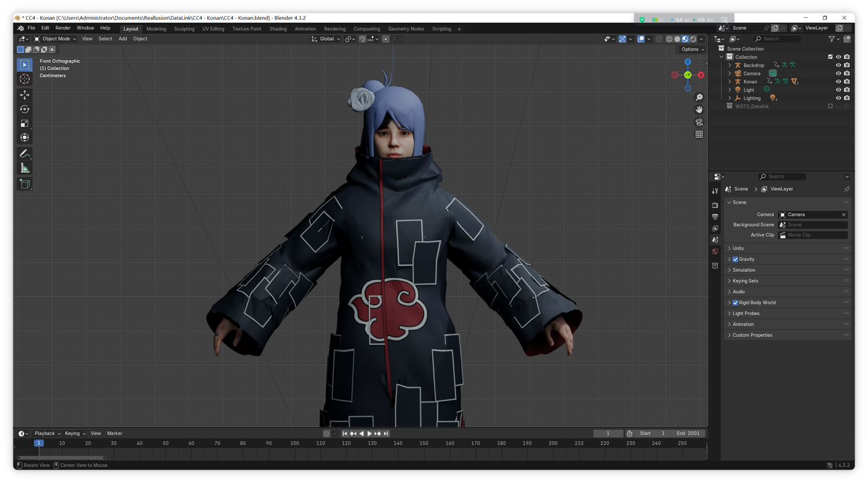Activate the Move tool
868x483 pixels.
click(24, 95)
